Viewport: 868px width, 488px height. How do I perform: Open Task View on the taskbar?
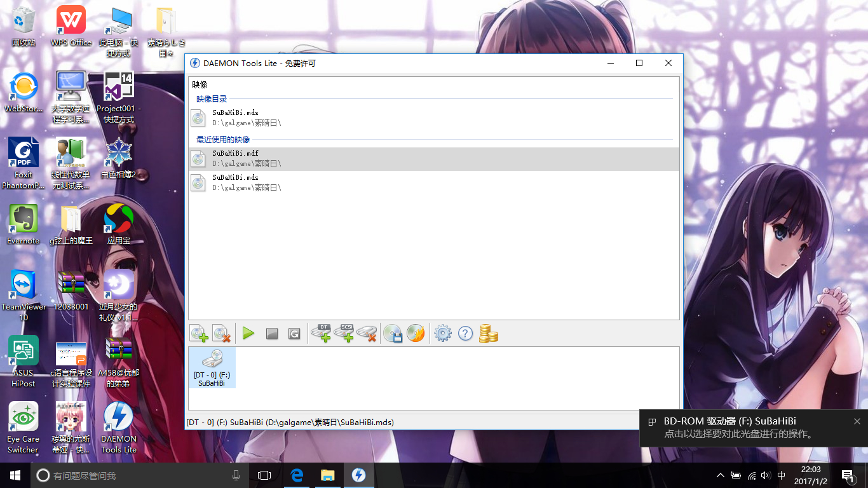tap(264, 475)
